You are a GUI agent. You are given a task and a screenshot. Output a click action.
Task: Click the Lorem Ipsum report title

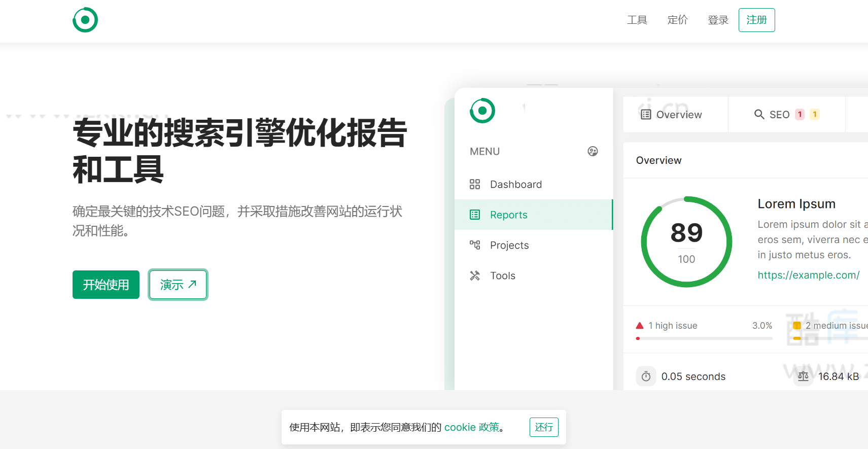[796, 204]
